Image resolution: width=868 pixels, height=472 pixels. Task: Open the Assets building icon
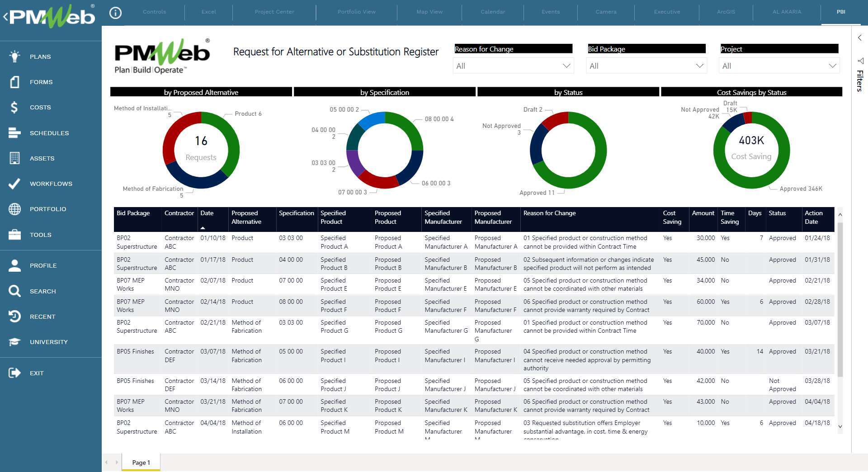[15, 158]
